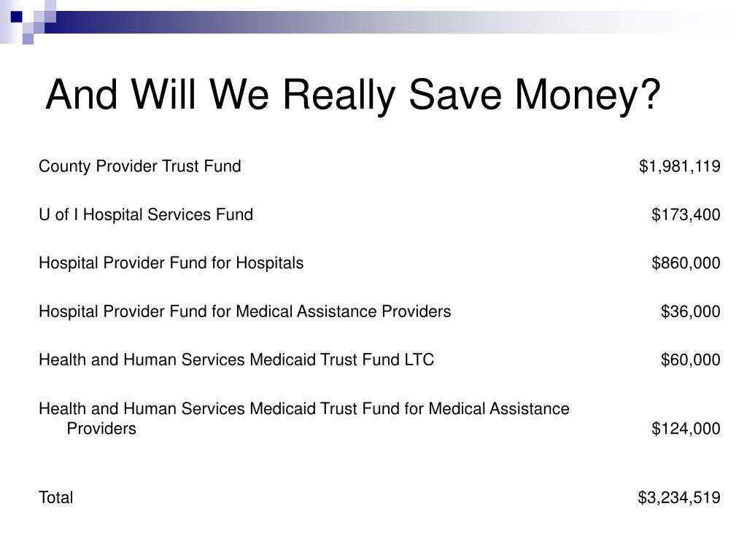Click the word 'Money?' in the title

pyautogui.click(x=587, y=95)
